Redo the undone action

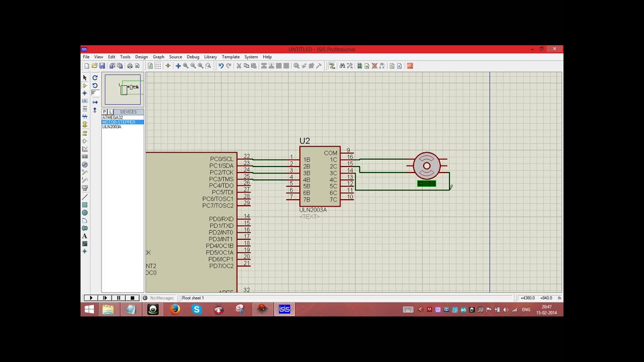[229, 66]
